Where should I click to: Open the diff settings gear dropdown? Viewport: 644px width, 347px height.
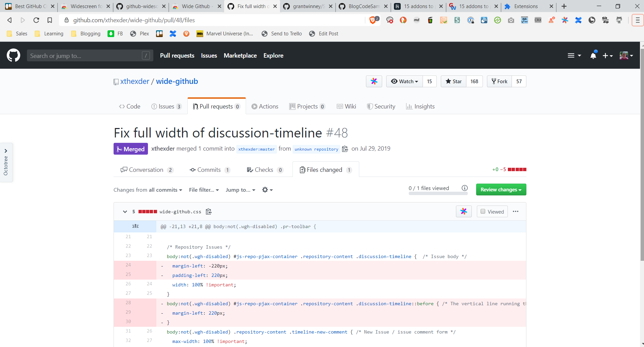click(x=267, y=190)
